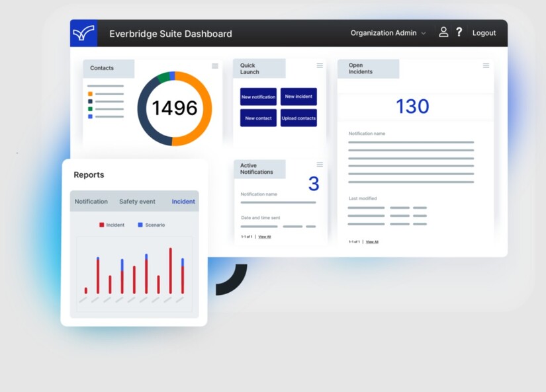Screen dimensions: 546x392
Task: Select the Incident reports tab
Action: [183, 202]
